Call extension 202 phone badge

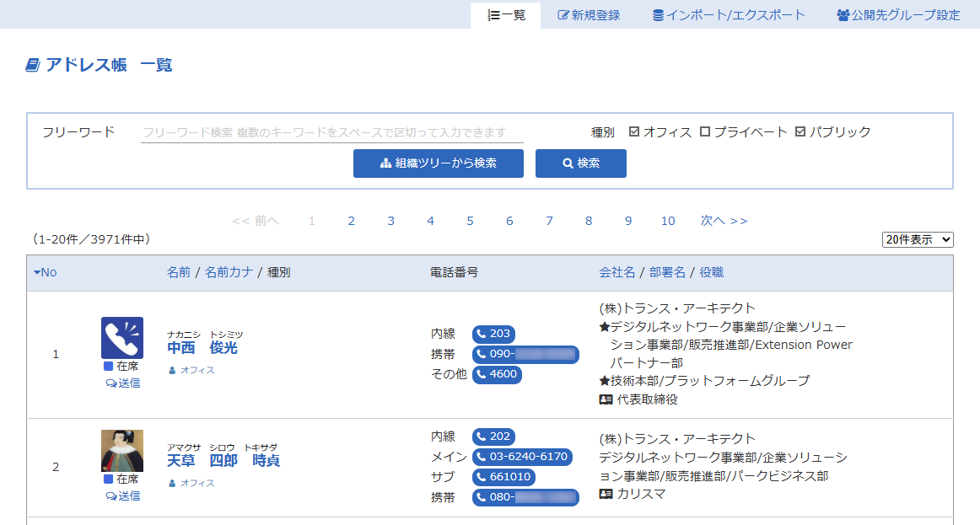click(493, 437)
